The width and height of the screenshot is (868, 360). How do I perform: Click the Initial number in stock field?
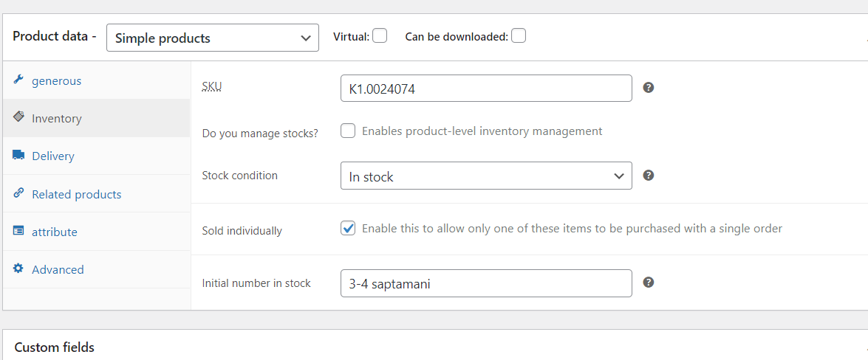(486, 283)
